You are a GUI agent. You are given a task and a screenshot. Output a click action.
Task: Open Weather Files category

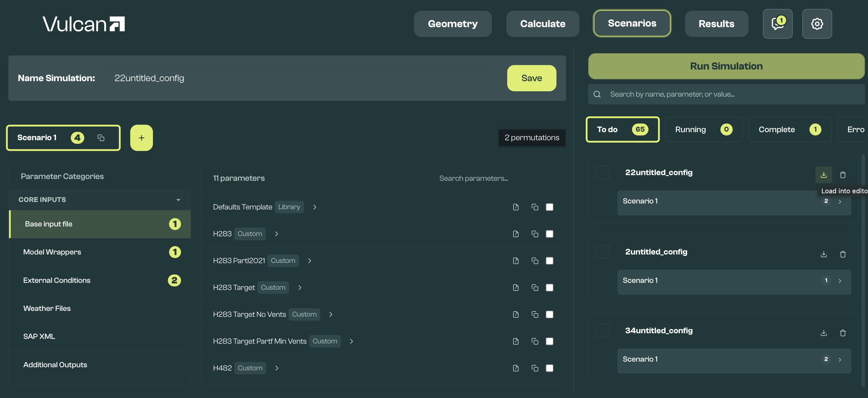tap(100, 308)
